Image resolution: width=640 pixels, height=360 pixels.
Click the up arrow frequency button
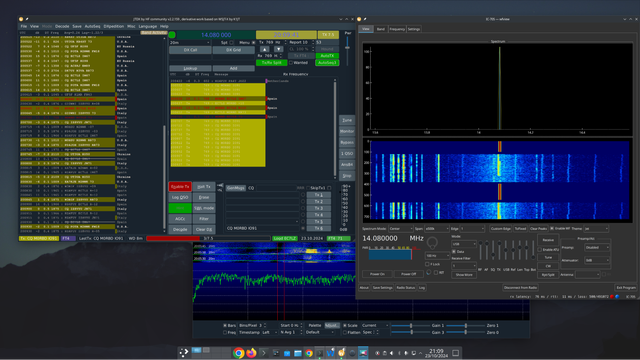[264, 49]
